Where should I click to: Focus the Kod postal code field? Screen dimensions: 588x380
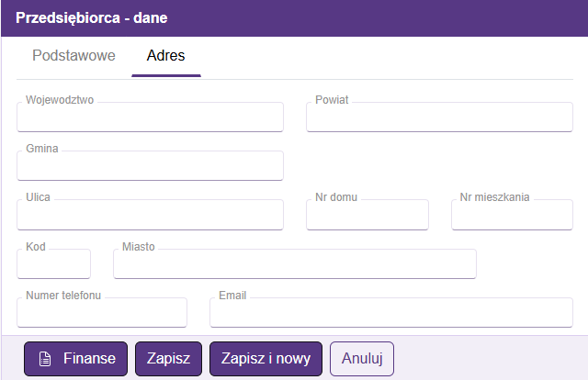point(53,264)
